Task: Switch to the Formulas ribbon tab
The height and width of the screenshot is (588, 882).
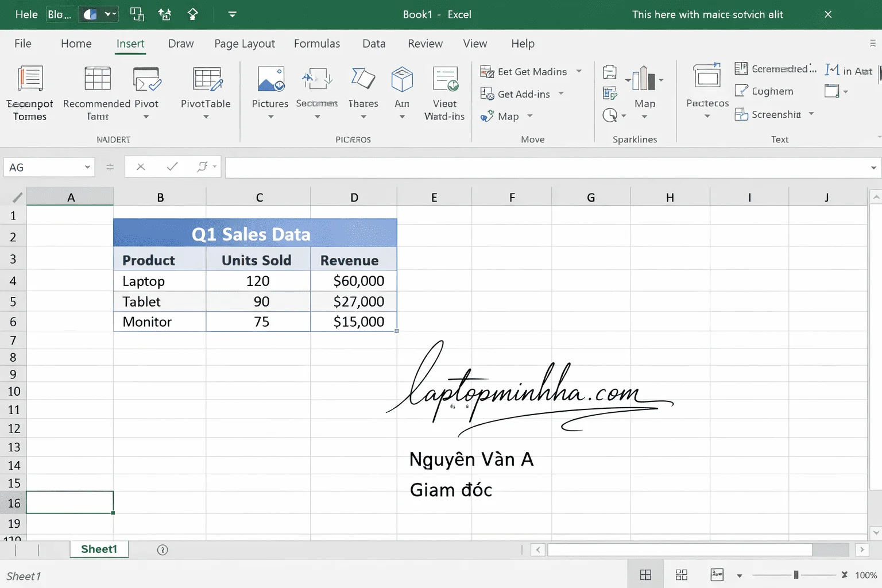Action: (317, 43)
